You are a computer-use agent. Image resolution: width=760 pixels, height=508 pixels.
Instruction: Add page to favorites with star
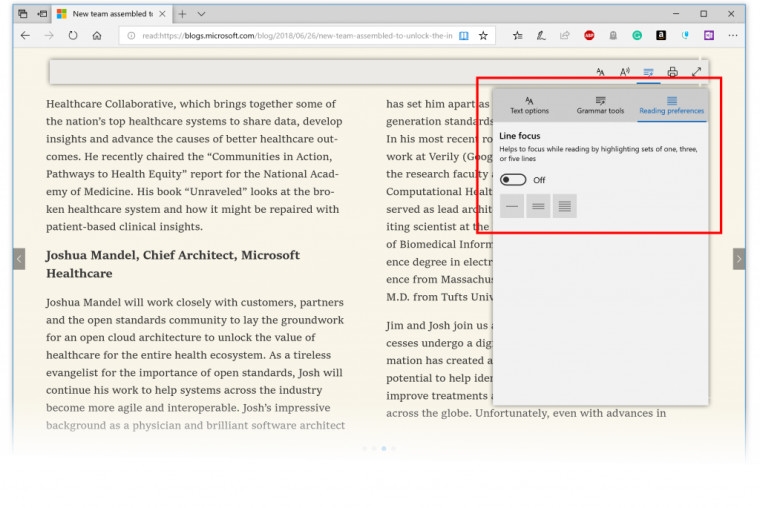(483, 35)
